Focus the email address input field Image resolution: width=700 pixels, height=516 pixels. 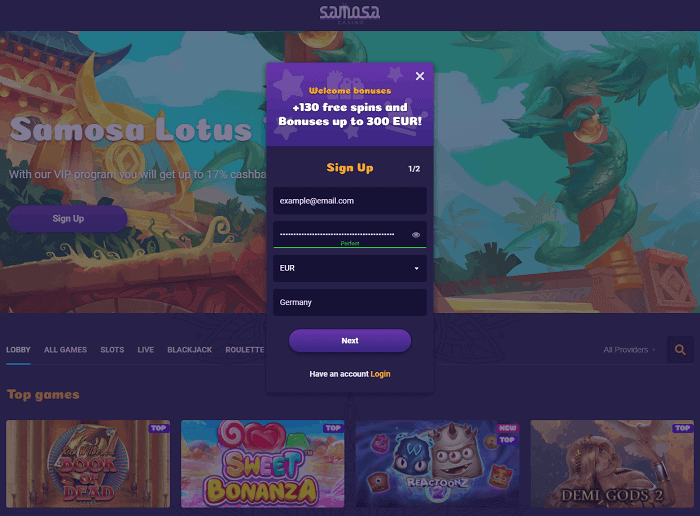[x=350, y=201]
